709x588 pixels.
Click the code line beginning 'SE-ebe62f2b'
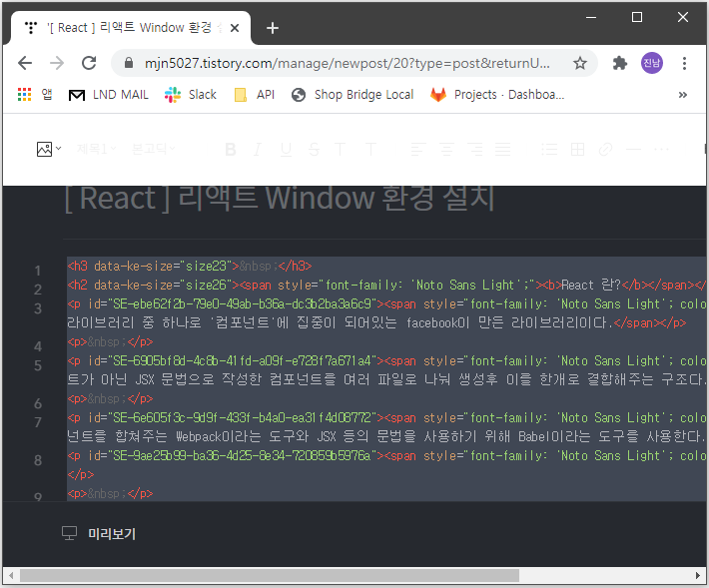point(386,304)
